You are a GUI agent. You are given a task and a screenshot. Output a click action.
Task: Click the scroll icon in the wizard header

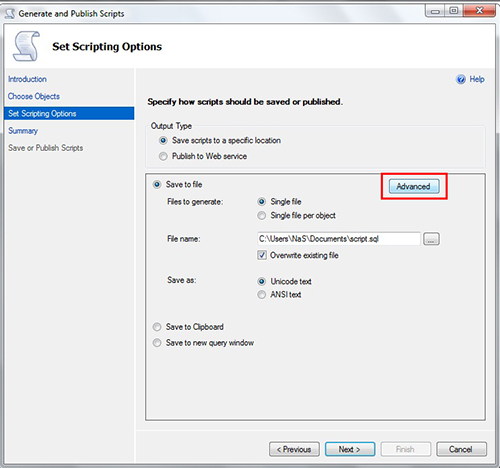coord(26,46)
